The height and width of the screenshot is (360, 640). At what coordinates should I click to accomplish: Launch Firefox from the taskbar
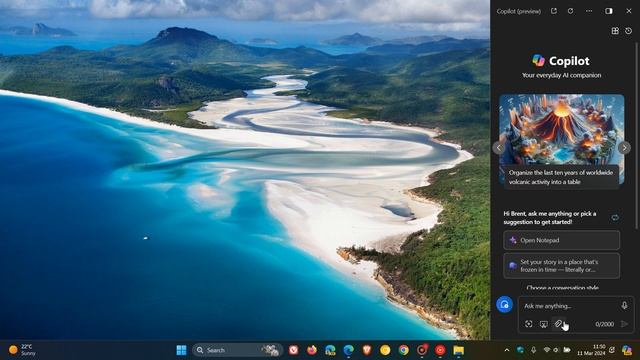[x=312, y=350]
